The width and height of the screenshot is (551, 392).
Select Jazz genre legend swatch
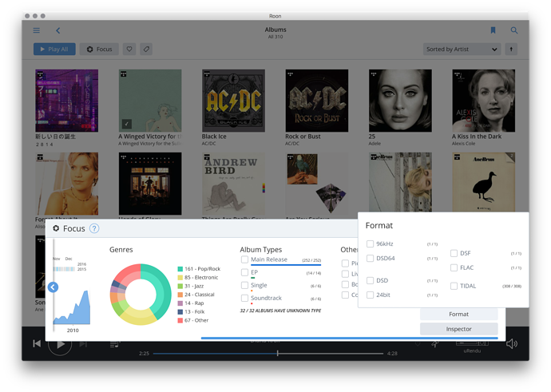point(180,286)
